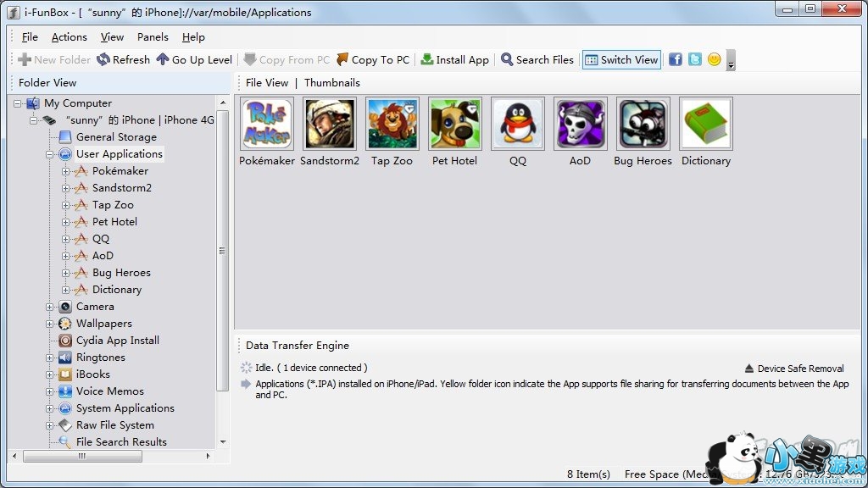Select Dictionary in folder tree

coord(117,290)
